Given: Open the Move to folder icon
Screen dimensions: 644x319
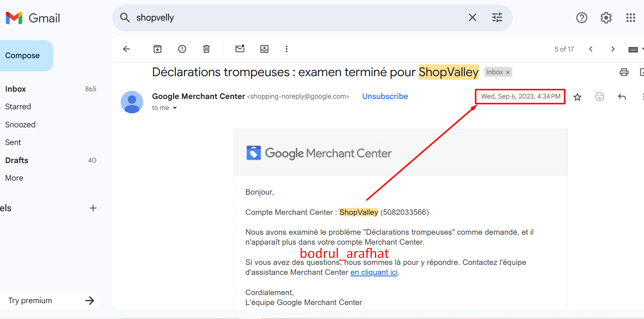Looking at the screenshot, I should tap(264, 49).
